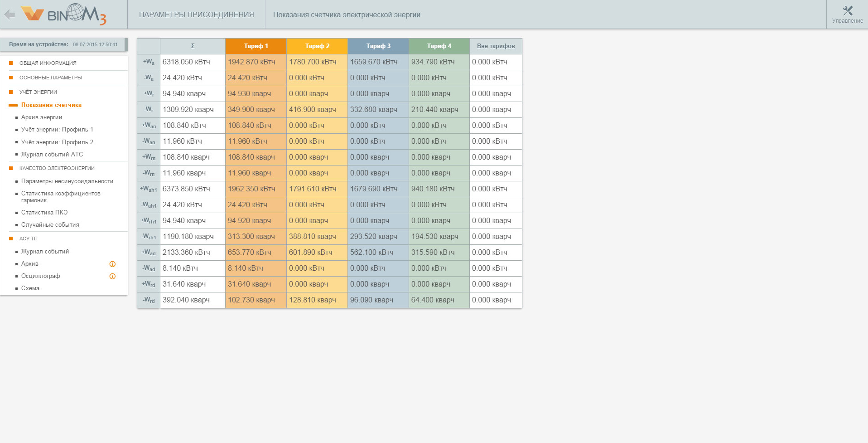The image size is (868, 443).
Task: Click the +Wad row label
Action: (x=149, y=252)
